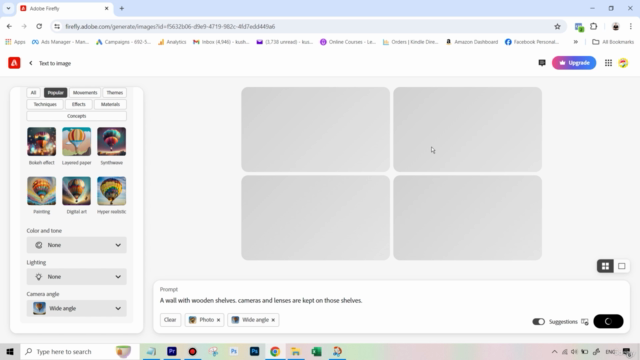This screenshot has width=640, height=360.
Task: Select the Techniques filter
Action: point(45,104)
